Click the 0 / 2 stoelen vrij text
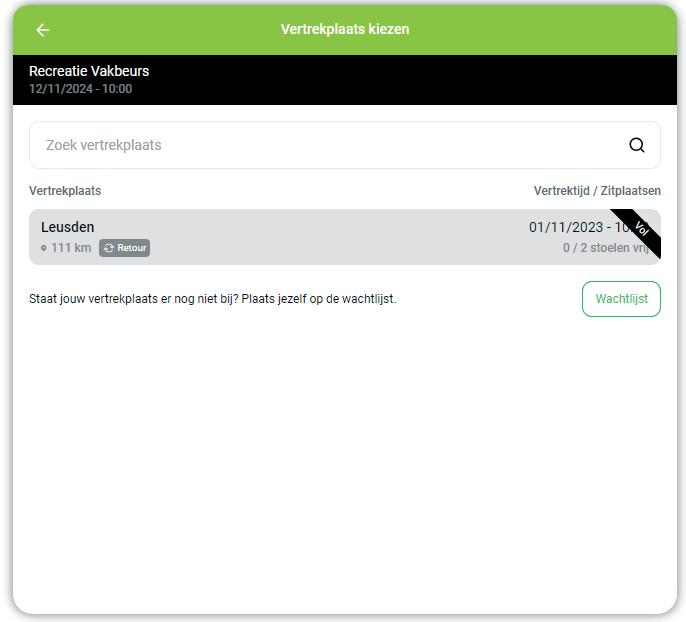Image resolution: width=686 pixels, height=622 pixels. 606,248
